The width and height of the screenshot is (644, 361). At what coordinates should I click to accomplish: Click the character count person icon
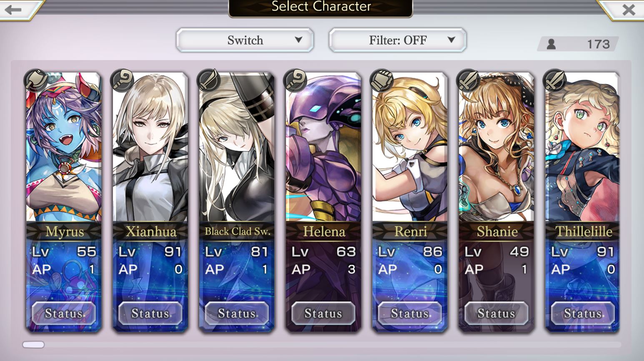(x=551, y=44)
